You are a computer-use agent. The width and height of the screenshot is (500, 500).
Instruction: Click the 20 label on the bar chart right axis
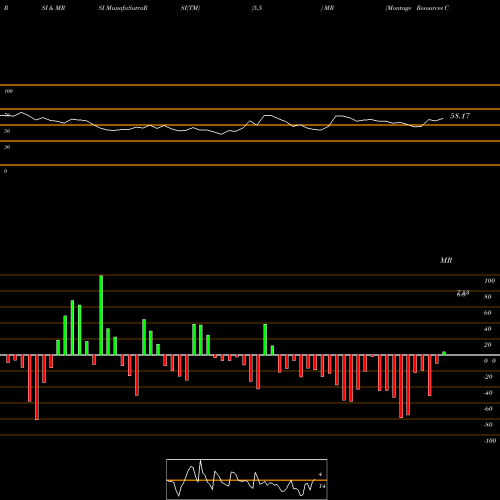(x=488, y=345)
